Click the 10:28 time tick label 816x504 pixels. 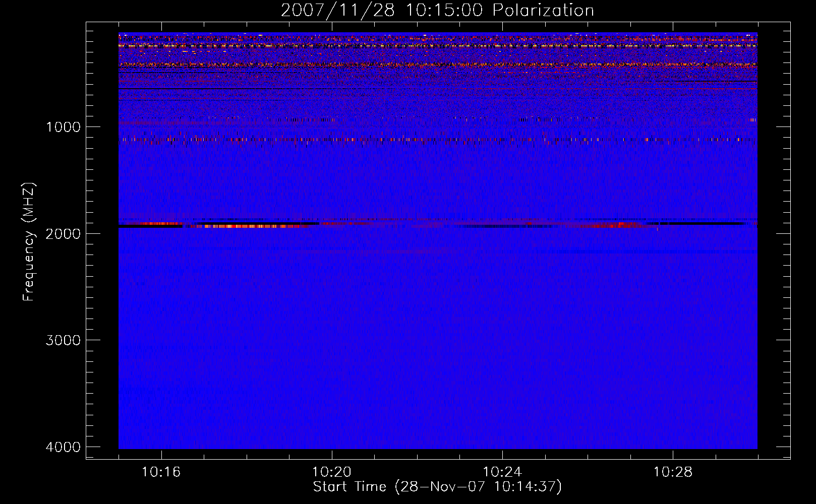(x=673, y=472)
